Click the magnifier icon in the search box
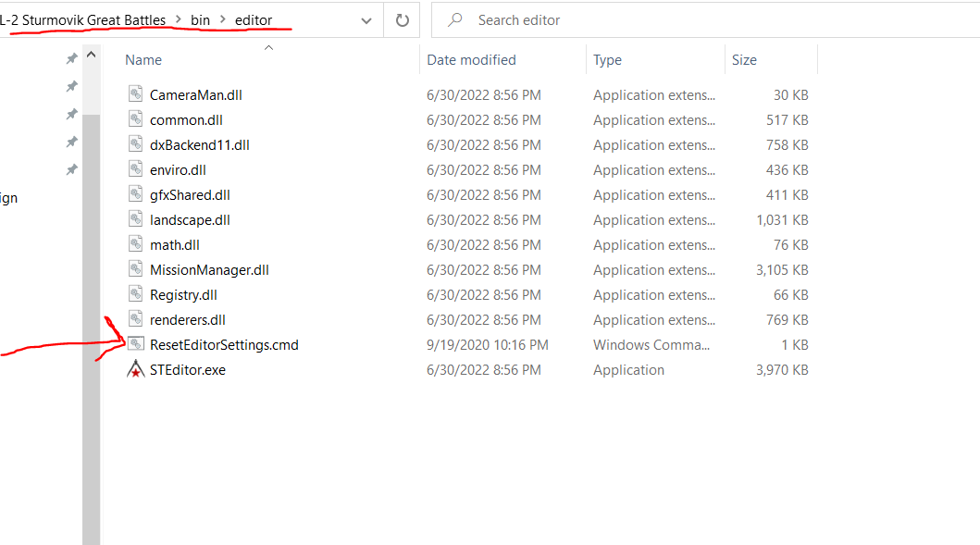 (455, 20)
